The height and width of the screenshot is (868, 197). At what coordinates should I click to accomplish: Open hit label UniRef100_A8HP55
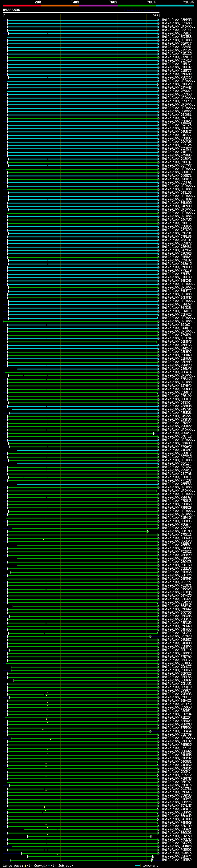(176, 20)
